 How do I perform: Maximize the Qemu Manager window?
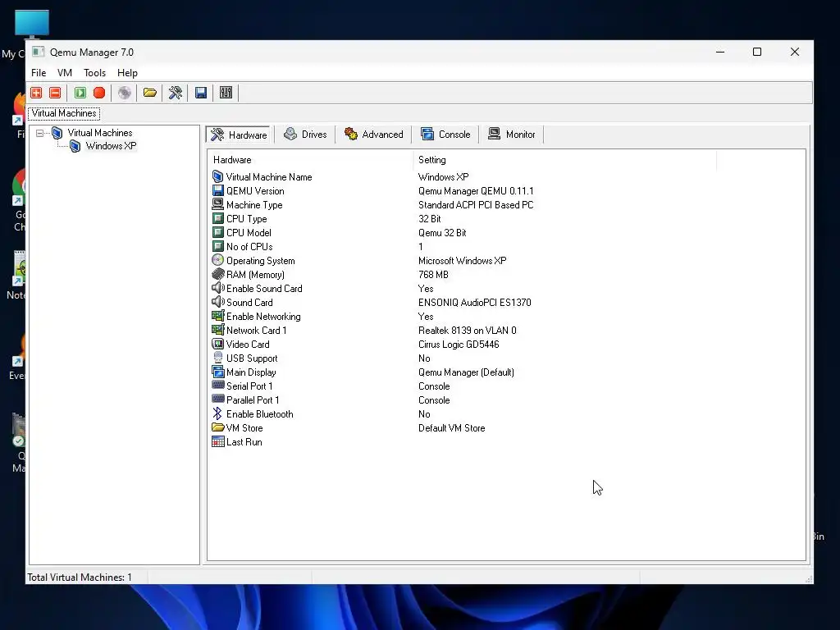coord(757,52)
